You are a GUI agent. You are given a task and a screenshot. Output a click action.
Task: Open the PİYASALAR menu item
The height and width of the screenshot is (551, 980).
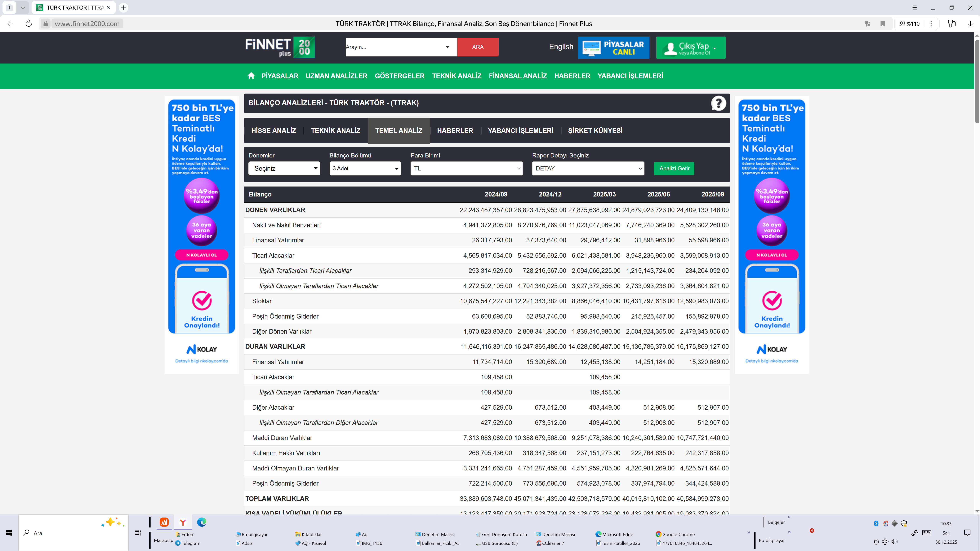coord(280,76)
